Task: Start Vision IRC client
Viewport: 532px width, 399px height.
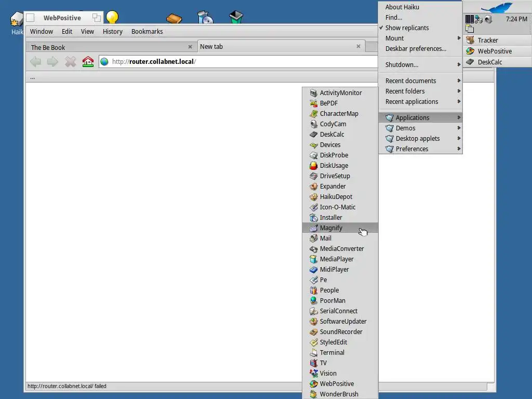Action: 340,373
